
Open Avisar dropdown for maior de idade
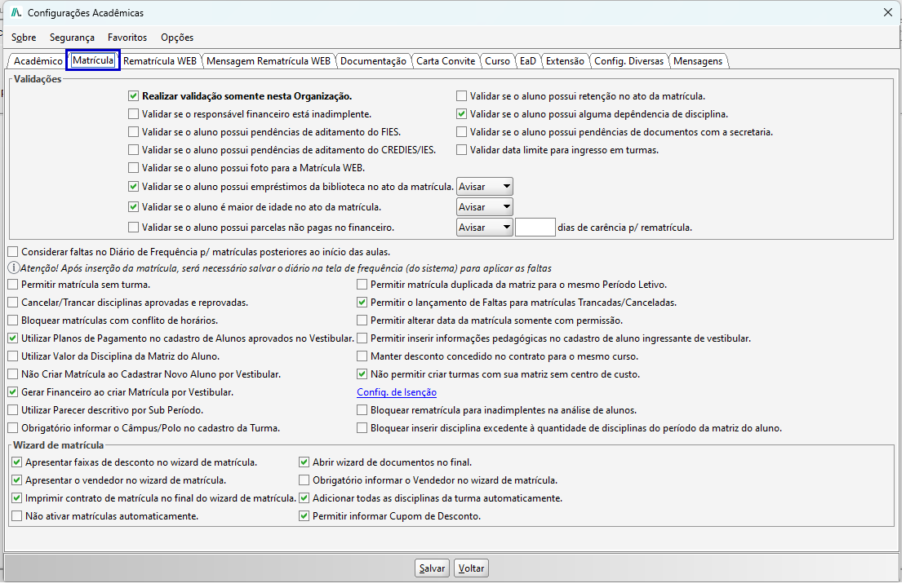484,207
